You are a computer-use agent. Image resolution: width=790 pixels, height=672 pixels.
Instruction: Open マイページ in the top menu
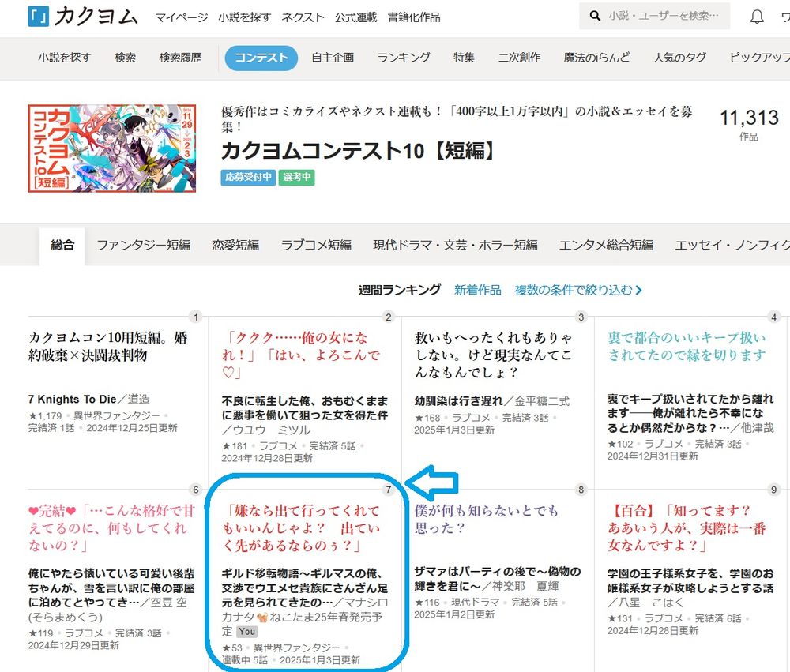[x=182, y=17]
